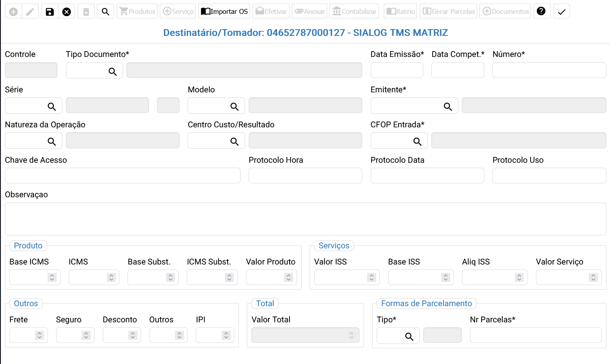This screenshot has height=364, width=610.
Task: Click Importar OS toolbar button
Action: pyautogui.click(x=224, y=12)
